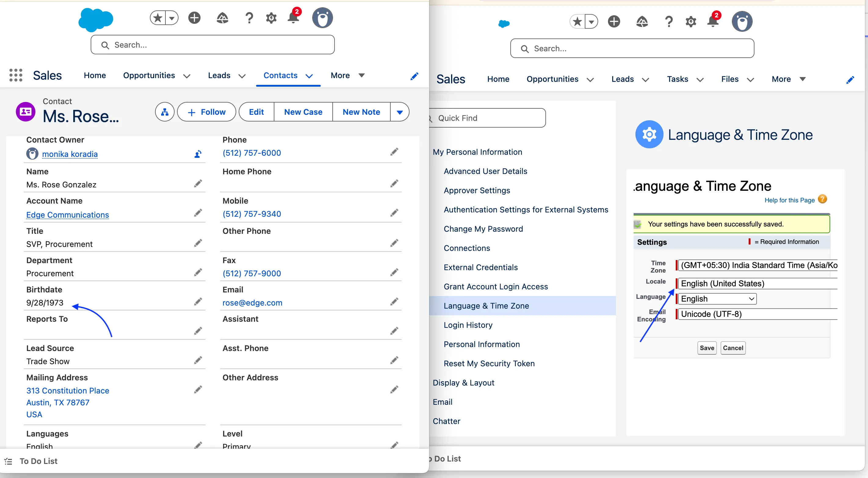Viewport: 868px width, 478px height.
Task: Select Login History in the settings sidebar
Action: [x=468, y=325]
